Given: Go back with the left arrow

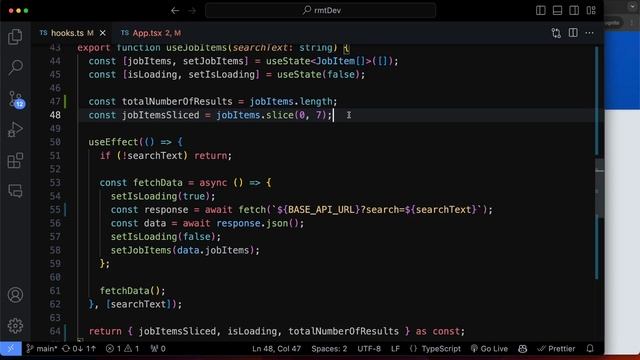Looking at the screenshot, I should pyautogui.click(x=175, y=11).
